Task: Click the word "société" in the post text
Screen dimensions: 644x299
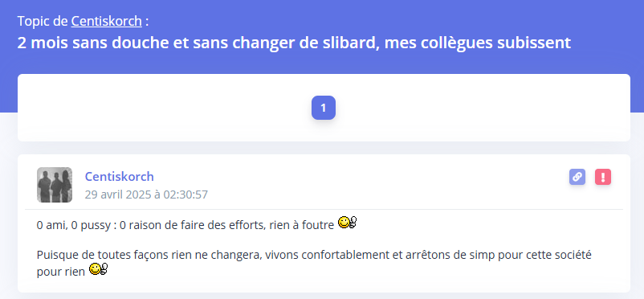Action: pyautogui.click(x=574, y=255)
